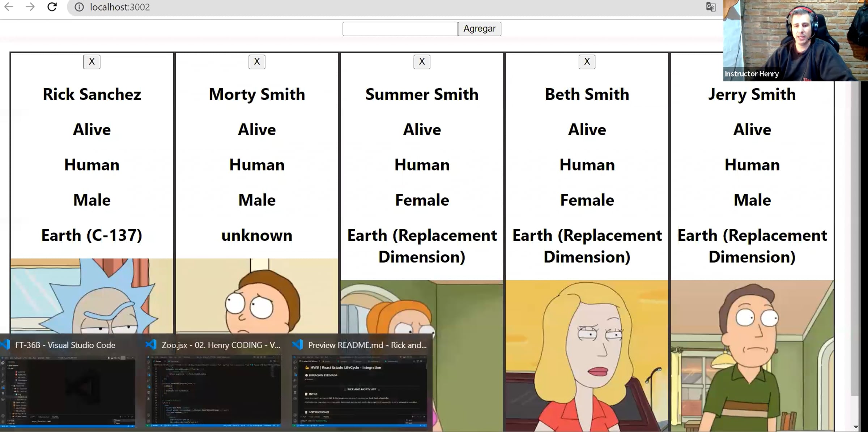Remove the Rick Sanchez card

[92, 62]
